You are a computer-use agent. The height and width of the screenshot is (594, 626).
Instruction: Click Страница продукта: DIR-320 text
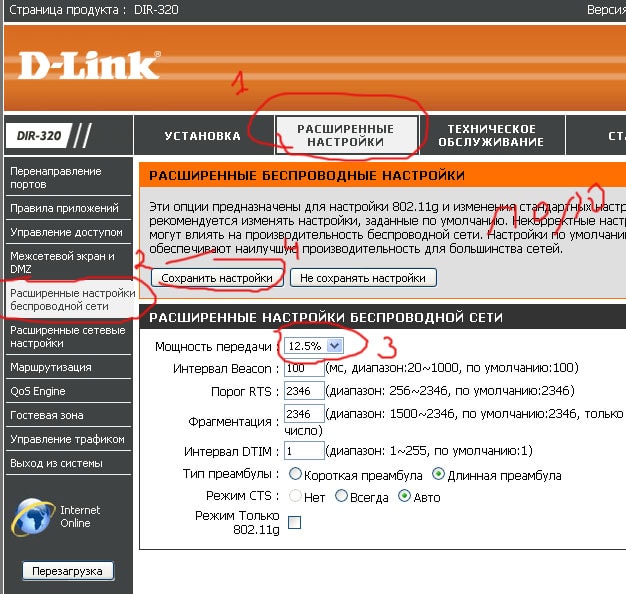pos(94,10)
